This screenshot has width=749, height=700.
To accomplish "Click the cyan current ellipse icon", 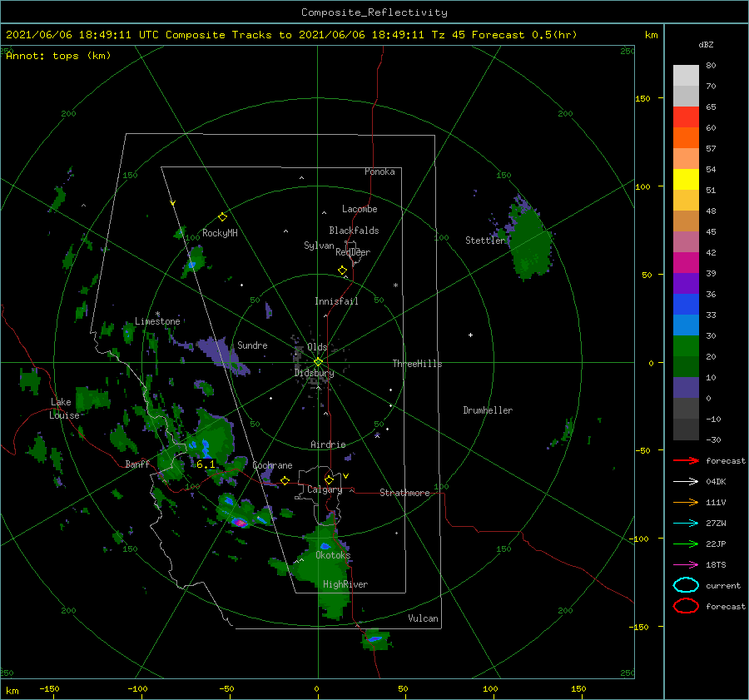I will [x=686, y=585].
